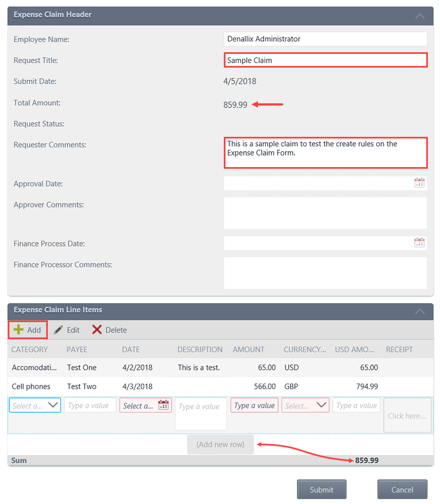This screenshot has height=504, width=440.
Task: Open the Approval Date calendar picker
Action: (420, 181)
